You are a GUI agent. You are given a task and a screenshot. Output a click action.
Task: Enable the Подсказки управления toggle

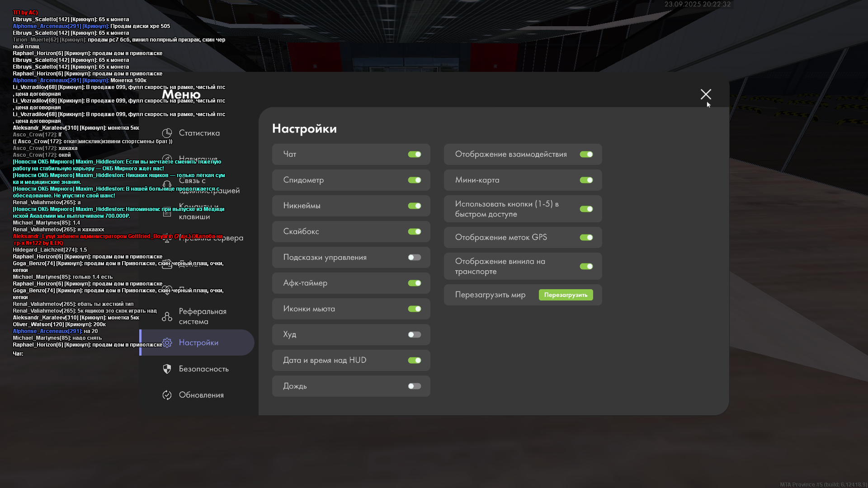coord(414,258)
